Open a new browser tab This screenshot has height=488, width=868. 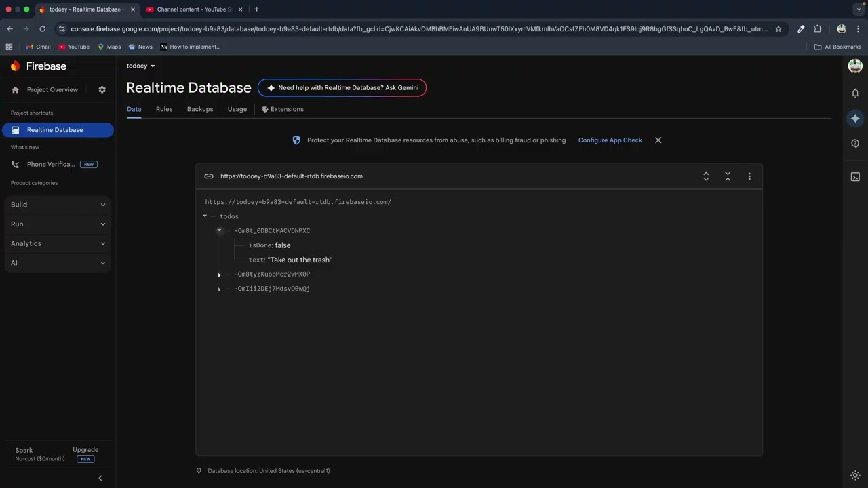tap(256, 9)
